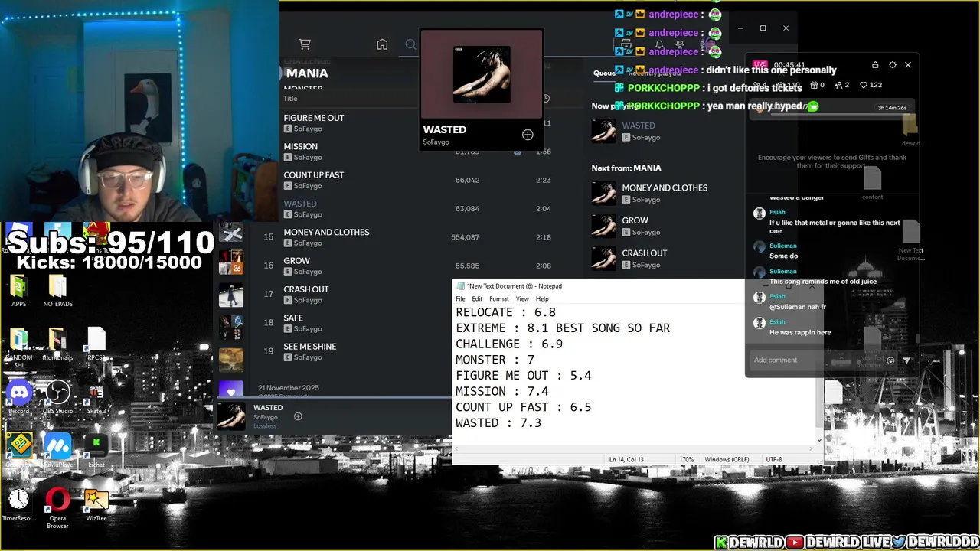Open TimerResolution desktop shortcut
Viewport: 980px width, 551px height.
19,505
